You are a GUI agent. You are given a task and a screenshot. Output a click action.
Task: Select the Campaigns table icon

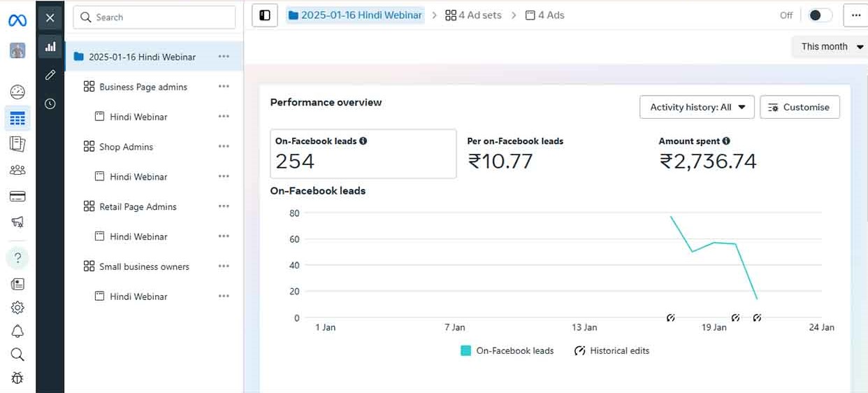[x=17, y=119]
